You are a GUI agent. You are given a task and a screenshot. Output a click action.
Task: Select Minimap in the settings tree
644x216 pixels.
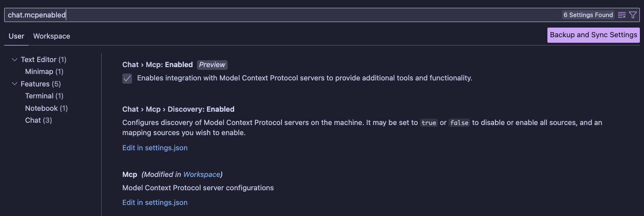tap(44, 72)
